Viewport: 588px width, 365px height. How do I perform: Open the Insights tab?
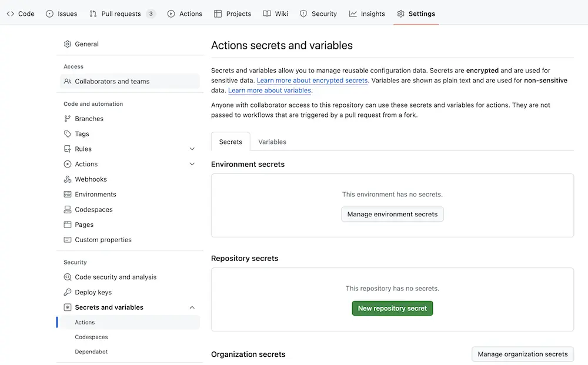(x=367, y=14)
